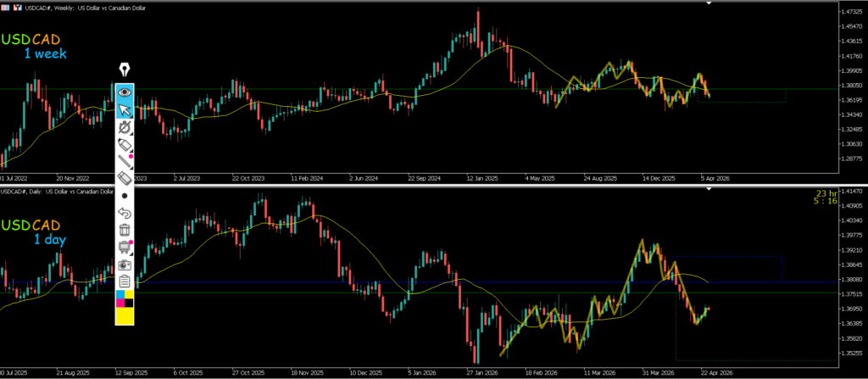Select the eraser tool
Screen dimensions: 868x379
pos(125,178)
